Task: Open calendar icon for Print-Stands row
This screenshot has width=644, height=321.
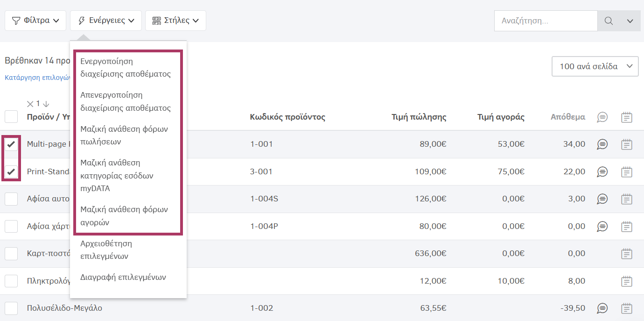Action: click(627, 172)
